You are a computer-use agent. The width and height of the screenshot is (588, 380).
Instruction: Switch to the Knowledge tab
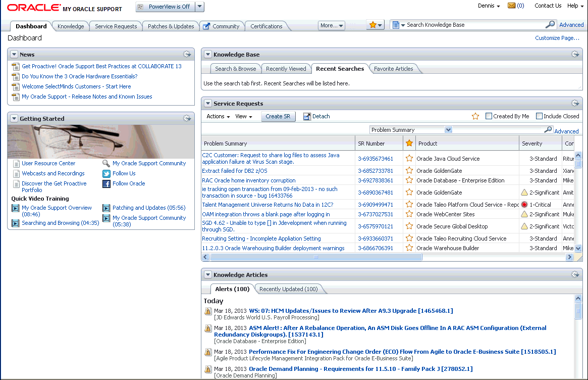[x=71, y=26]
